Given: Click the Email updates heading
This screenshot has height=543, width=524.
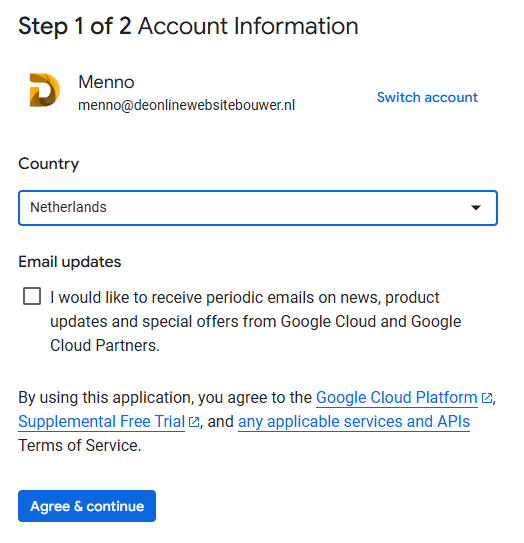Looking at the screenshot, I should pos(70,262).
